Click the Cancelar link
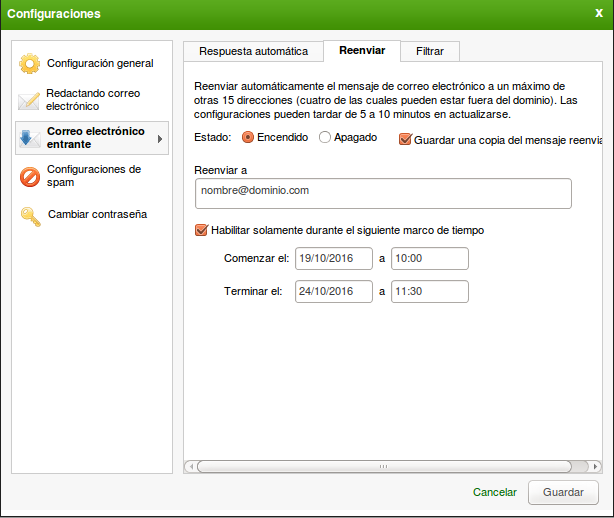The width and height of the screenshot is (614, 518). (495, 492)
